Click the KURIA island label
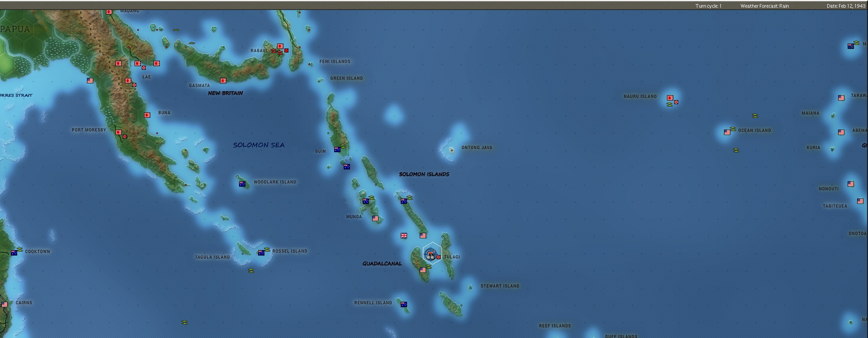 pos(813,148)
